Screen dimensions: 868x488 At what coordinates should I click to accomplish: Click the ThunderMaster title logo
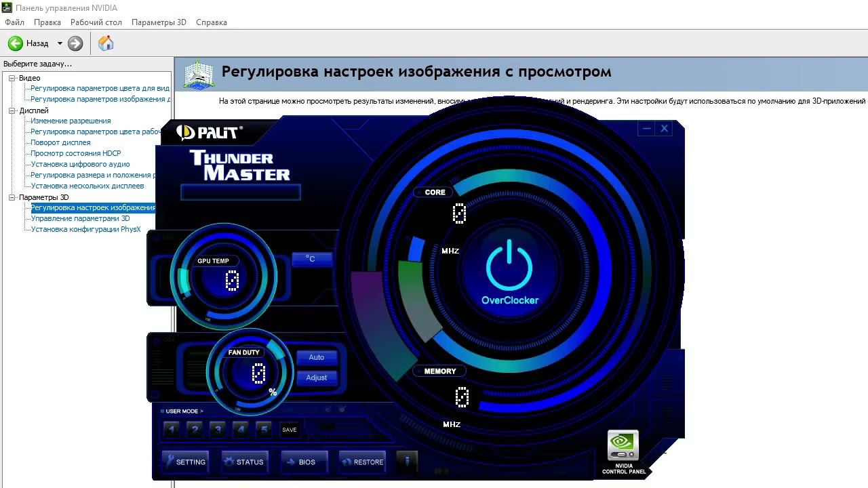240,165
